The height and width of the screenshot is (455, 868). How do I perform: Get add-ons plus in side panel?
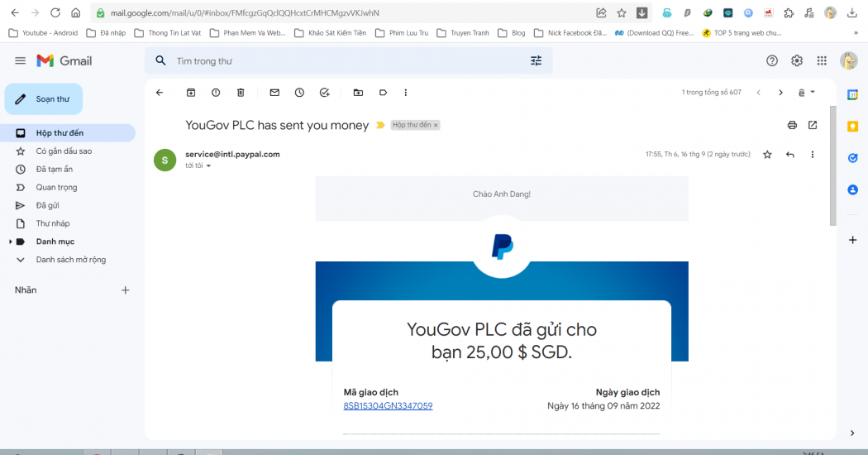[852, 240]
